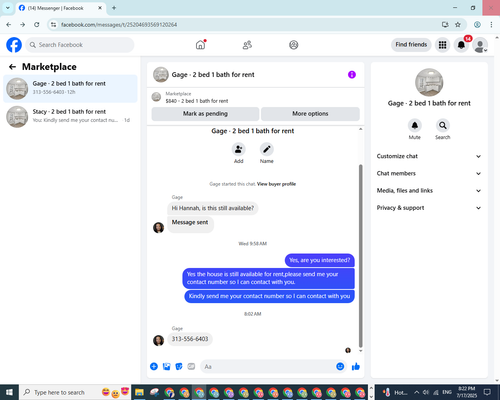Image resolution: width=500 pixels, height=400 pixels.
Task: Expand Chat members section
Action: 429,173
